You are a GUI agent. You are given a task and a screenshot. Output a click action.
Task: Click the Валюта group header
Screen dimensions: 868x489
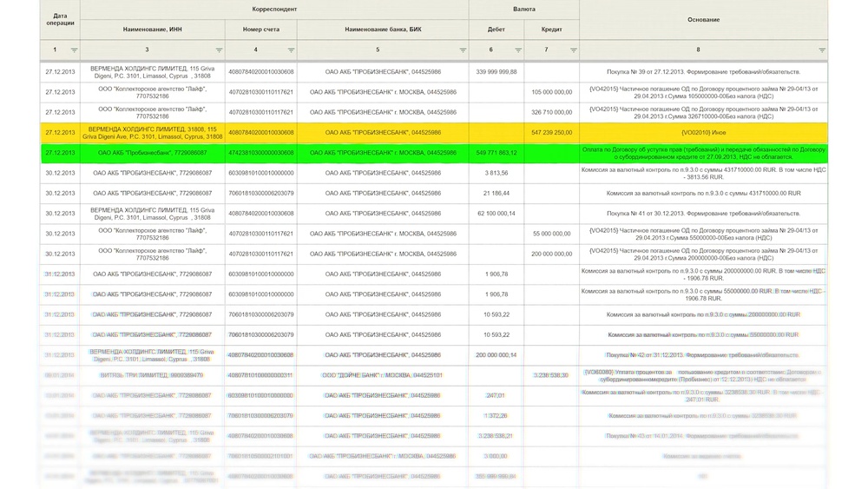pyautogui.click(x=524, y=9)
